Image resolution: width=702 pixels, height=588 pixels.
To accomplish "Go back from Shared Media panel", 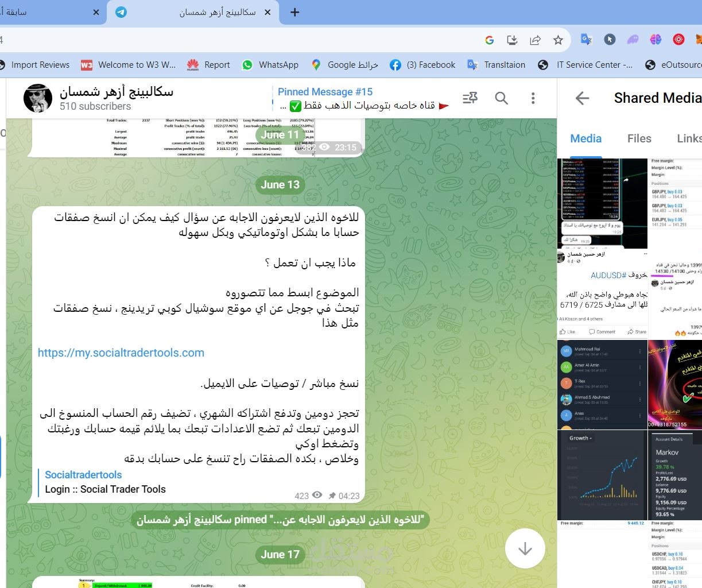I will (583, 98).
